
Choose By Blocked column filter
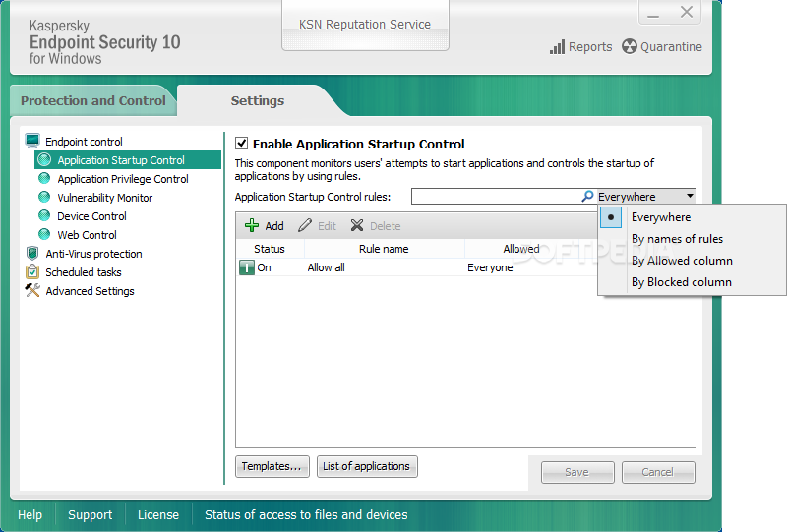point(682,282)
